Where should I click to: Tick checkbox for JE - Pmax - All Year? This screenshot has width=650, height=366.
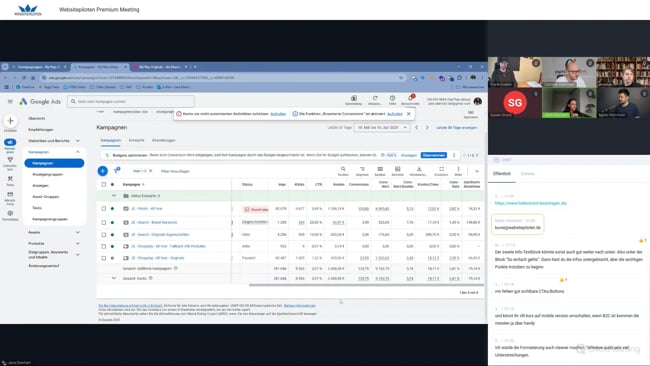(104, 209)
